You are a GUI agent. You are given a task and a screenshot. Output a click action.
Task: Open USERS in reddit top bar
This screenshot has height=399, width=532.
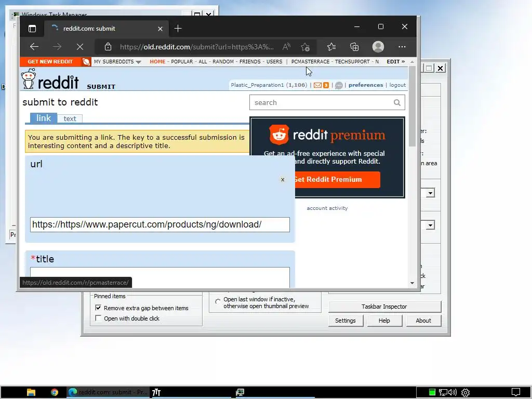point(274,62)
